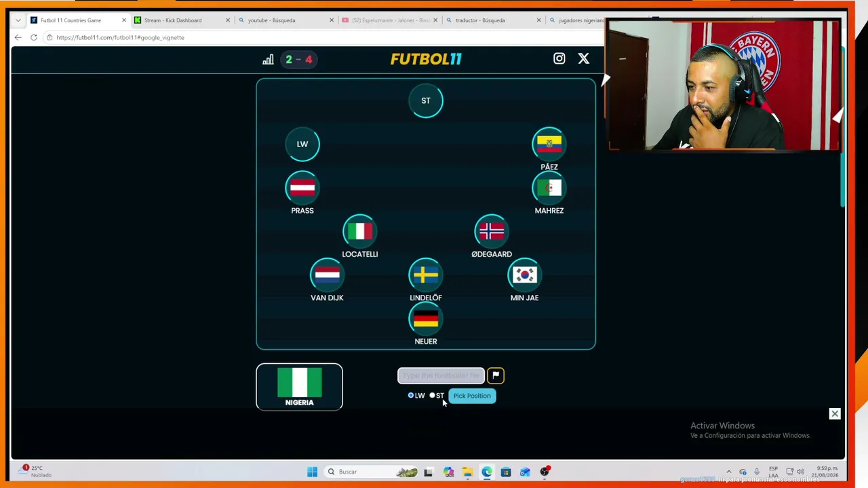Image resolution: width=868 pixels, height=488 pixels.
Task: Open the stats bar-chart icon
Action: pos(268,60)
